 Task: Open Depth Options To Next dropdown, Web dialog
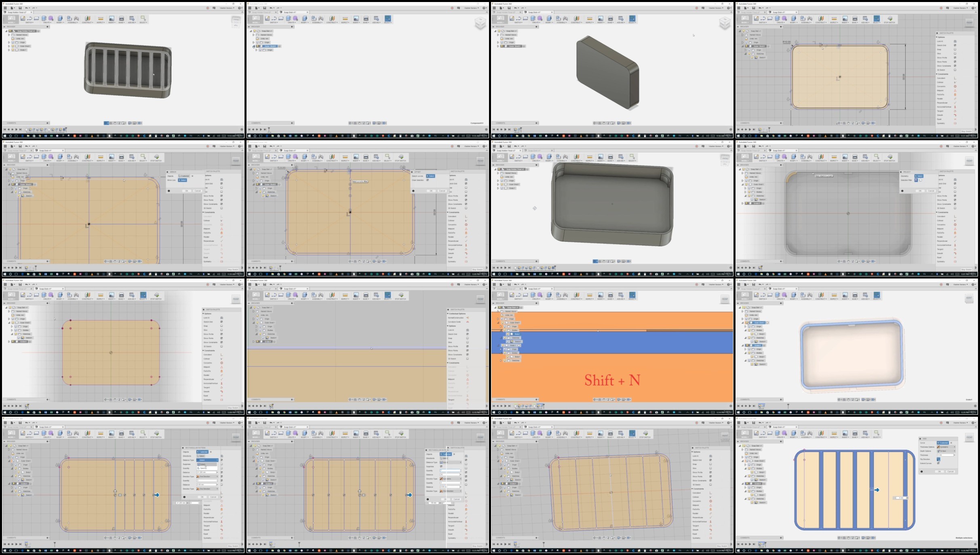946,451
